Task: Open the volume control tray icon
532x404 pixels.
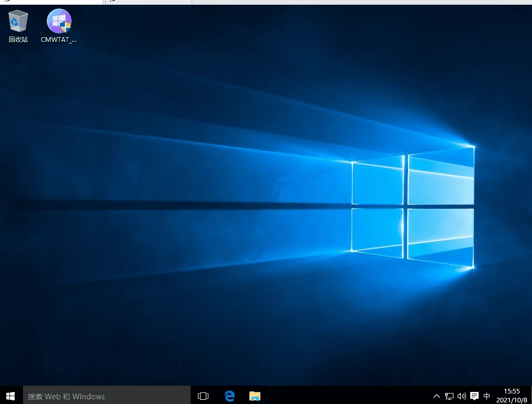Action: tap(461, 396)
